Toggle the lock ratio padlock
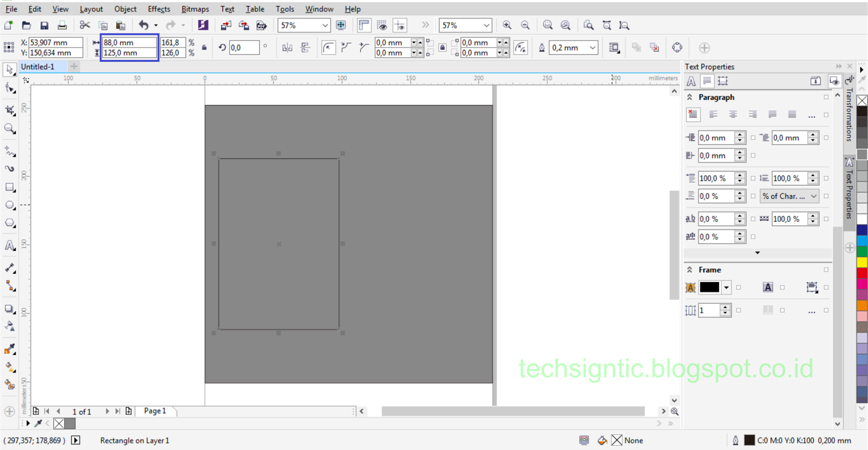 (204, 48)
